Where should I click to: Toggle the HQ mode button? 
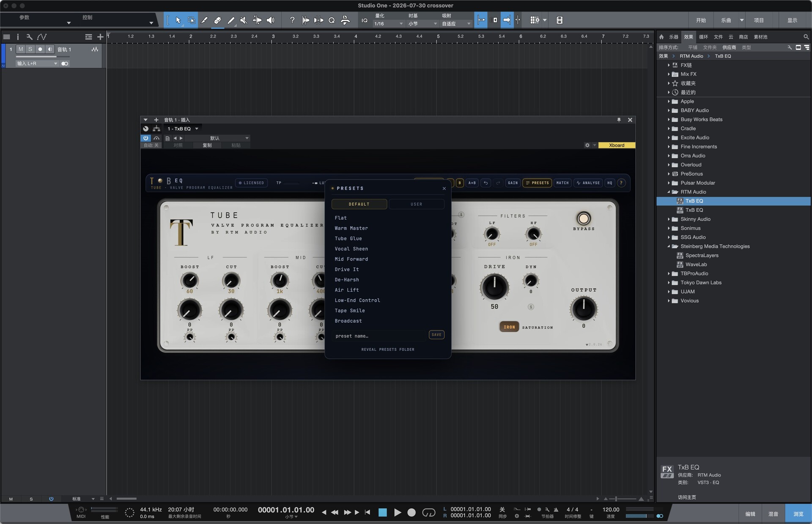click(x=609, y=183)
